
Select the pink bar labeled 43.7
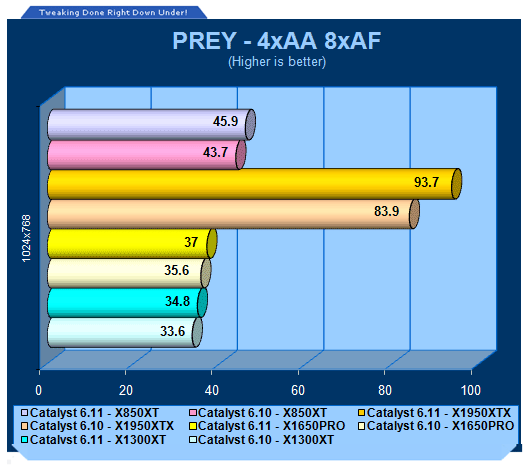[x=146, y=155]
